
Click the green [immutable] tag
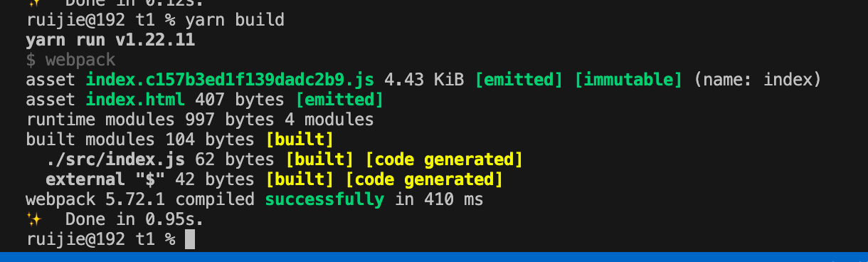(x=628, y=79)
